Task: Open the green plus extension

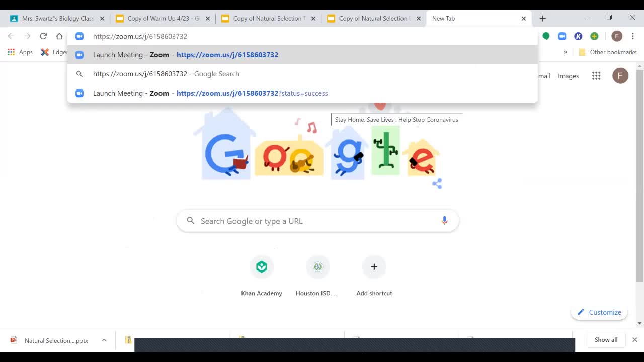Action: coord(594,36)
